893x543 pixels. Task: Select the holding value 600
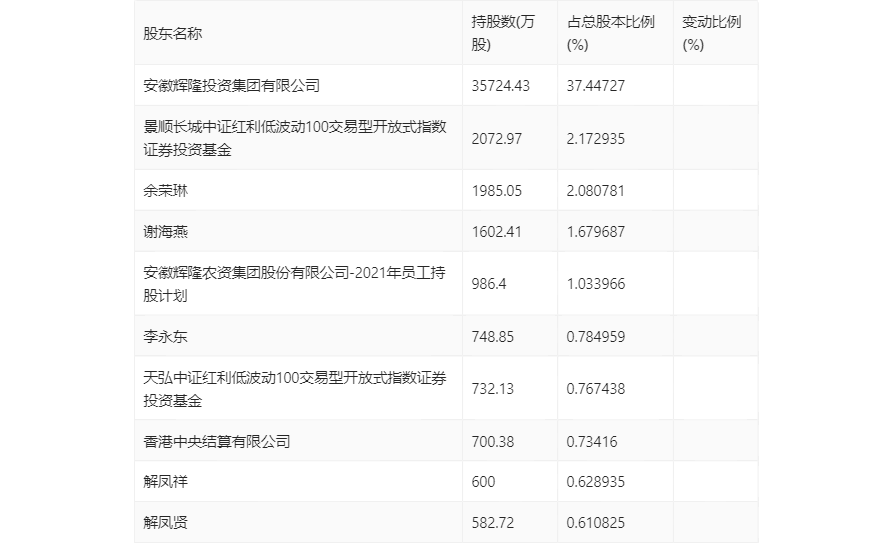click(x=483, y=481)
